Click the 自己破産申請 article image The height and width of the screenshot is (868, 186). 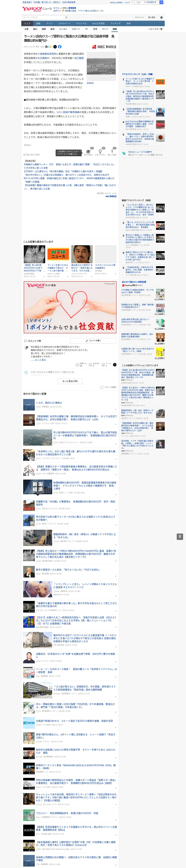point(101,66)
